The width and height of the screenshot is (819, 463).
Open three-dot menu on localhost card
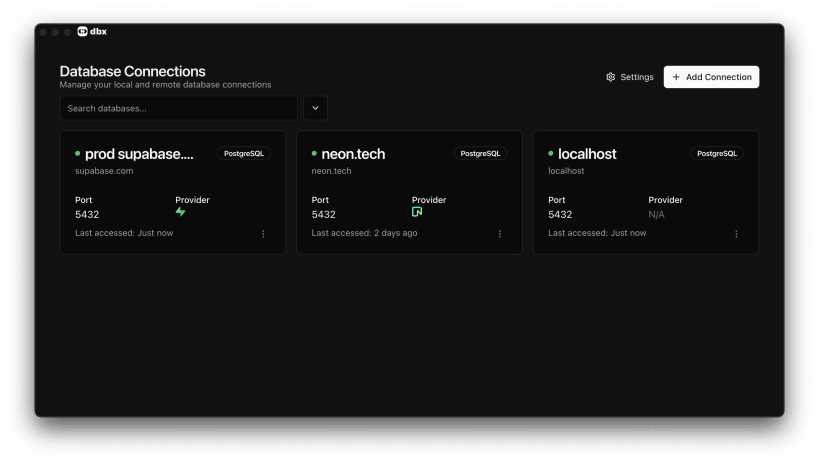(736, 234)
